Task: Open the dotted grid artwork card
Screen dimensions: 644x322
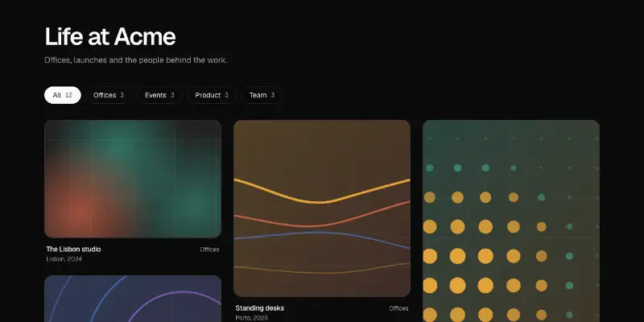Action: click(x=511, y=221)
